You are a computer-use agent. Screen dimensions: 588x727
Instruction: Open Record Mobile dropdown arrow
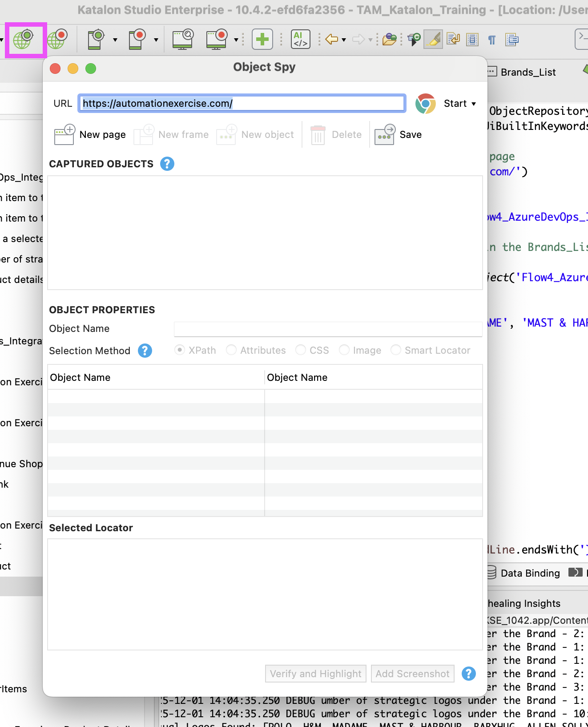tap(156, 40)
